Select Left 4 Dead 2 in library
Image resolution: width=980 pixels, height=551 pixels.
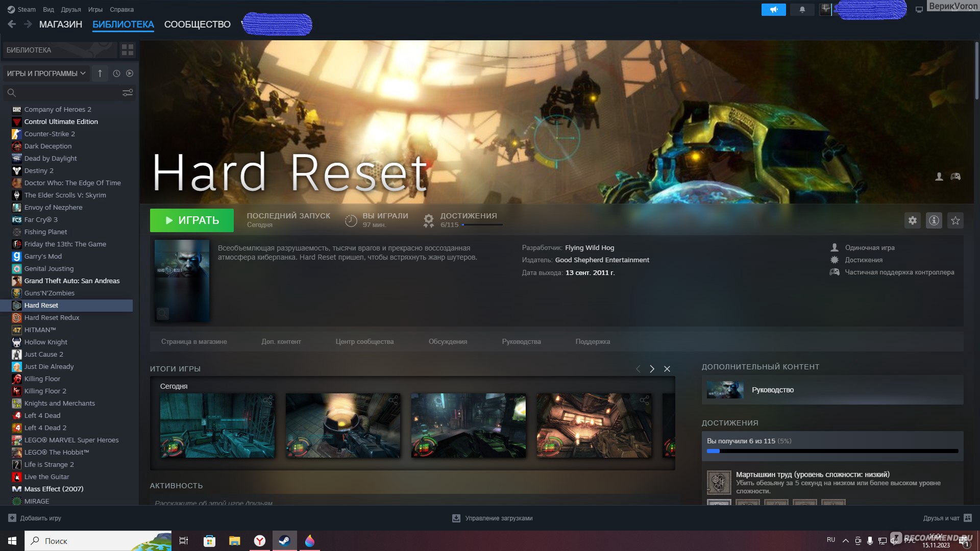45,428
